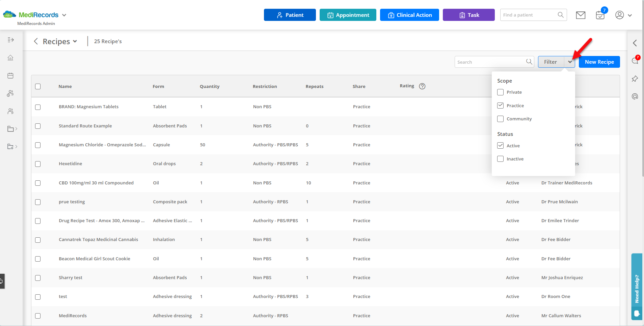The height and width of the screenshot is (326, 644).
Task: Select the BRAND: Magnesium Tablets row checkbox
Action: tap(38, 107)
